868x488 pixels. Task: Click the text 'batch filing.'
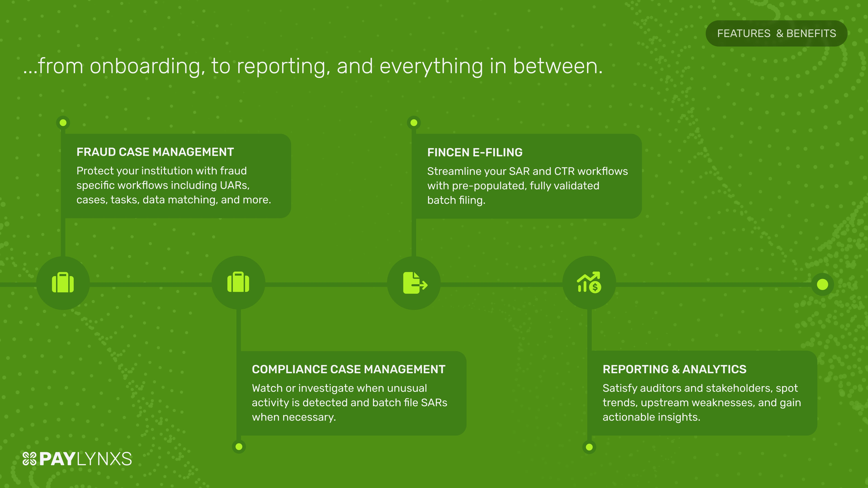[456, 200]
